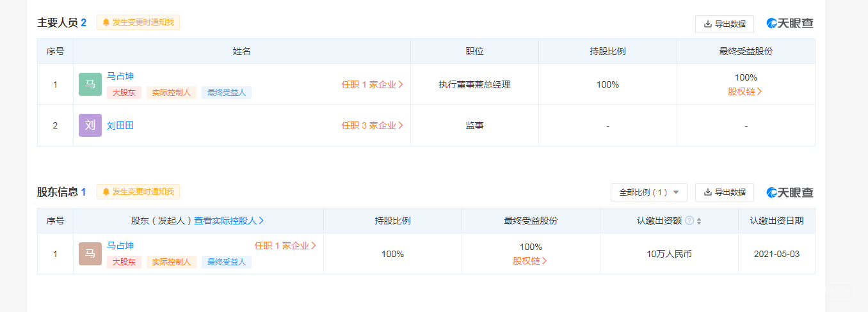Export 股东信息 data with 导出数据
The image size is (868, 312).
point(724,192)
